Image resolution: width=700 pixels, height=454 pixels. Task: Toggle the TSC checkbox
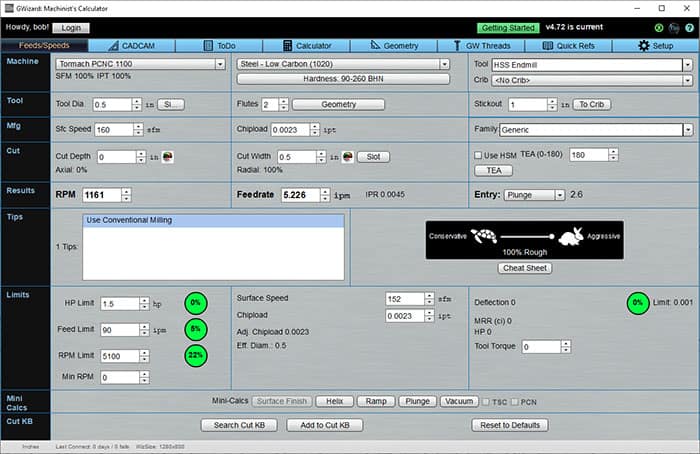[x=486, y=402]
